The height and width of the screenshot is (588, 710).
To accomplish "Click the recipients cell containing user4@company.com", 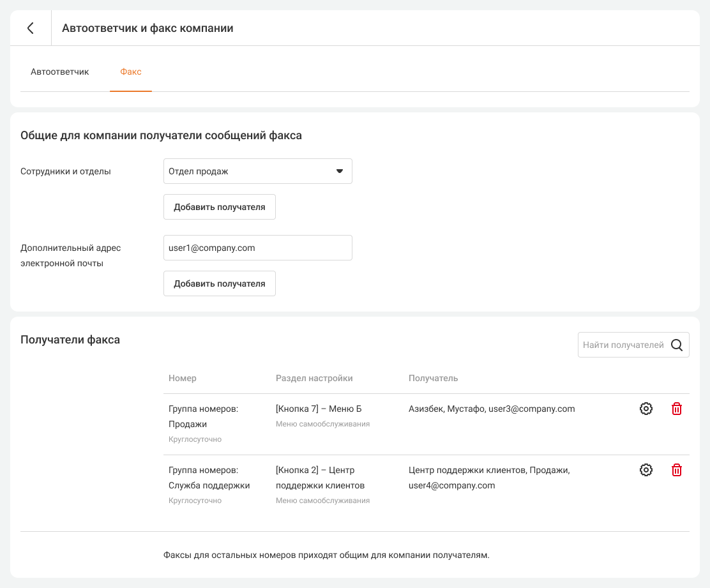I will click(x=489, y=478).
